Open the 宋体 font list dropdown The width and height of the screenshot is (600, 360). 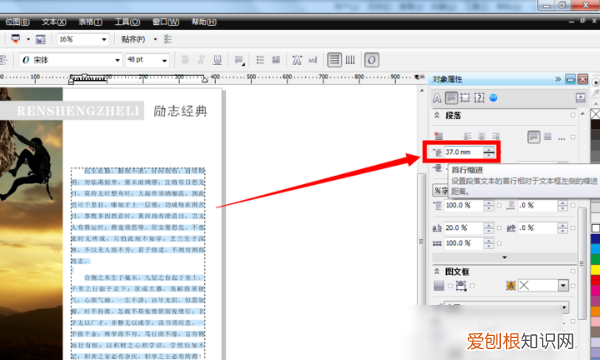117,60
